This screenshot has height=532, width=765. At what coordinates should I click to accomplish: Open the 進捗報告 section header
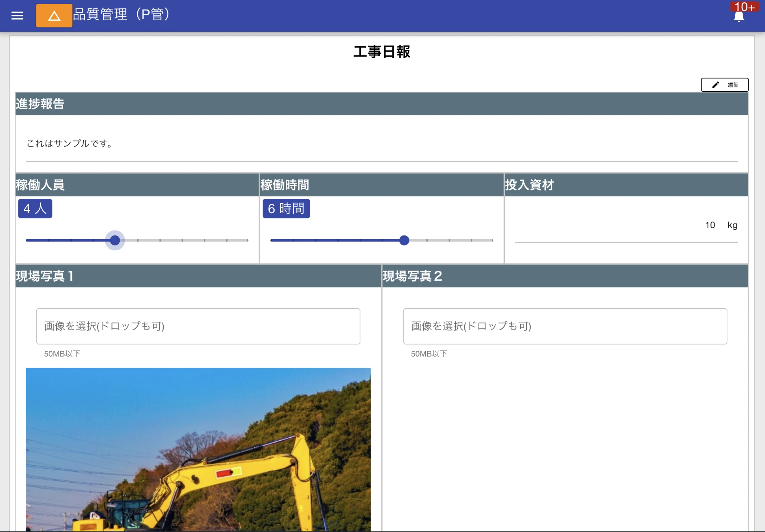[x=40, y=103]
